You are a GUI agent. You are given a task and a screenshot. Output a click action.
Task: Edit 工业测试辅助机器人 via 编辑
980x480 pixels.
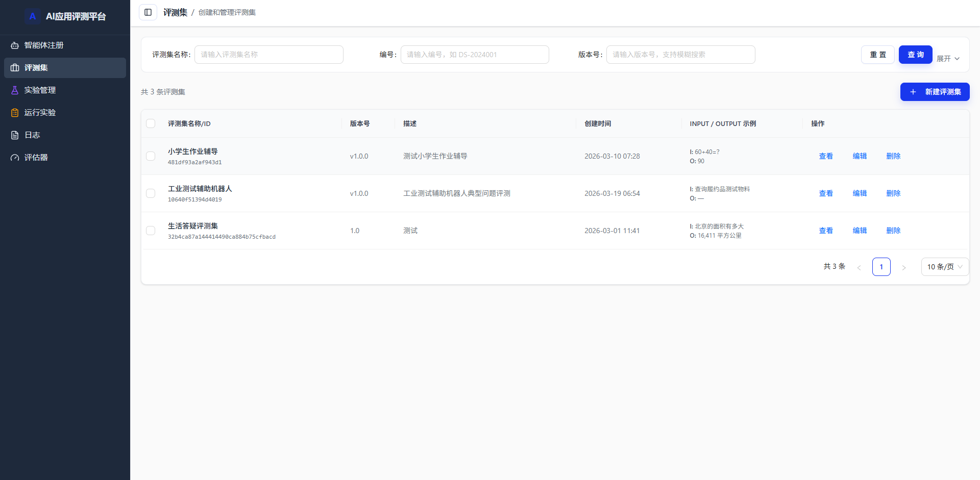click(860, 193)
